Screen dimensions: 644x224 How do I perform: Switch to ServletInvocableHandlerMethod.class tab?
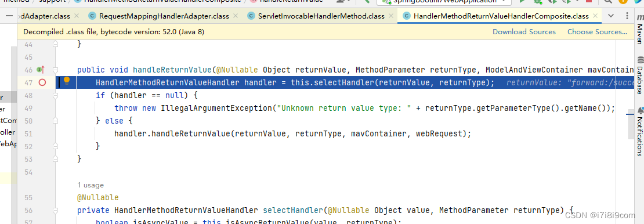click(x=321, y=16)
